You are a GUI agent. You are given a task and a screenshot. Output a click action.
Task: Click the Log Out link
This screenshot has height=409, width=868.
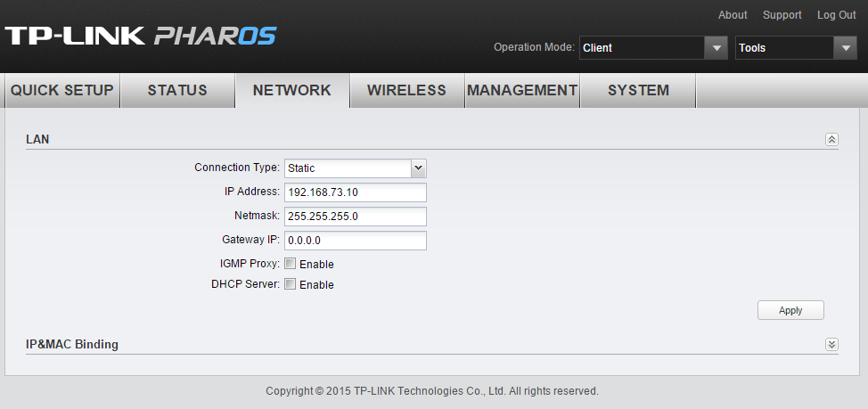point(837,15)
